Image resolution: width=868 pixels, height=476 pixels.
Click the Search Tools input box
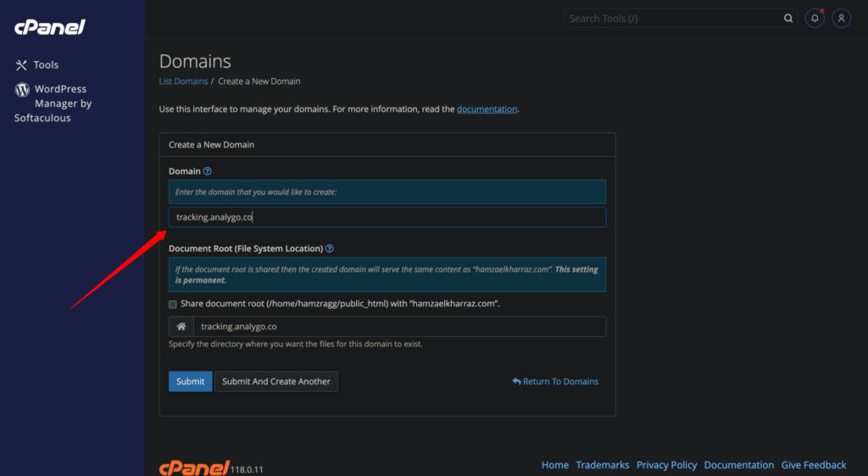click(x=674, y=18)
